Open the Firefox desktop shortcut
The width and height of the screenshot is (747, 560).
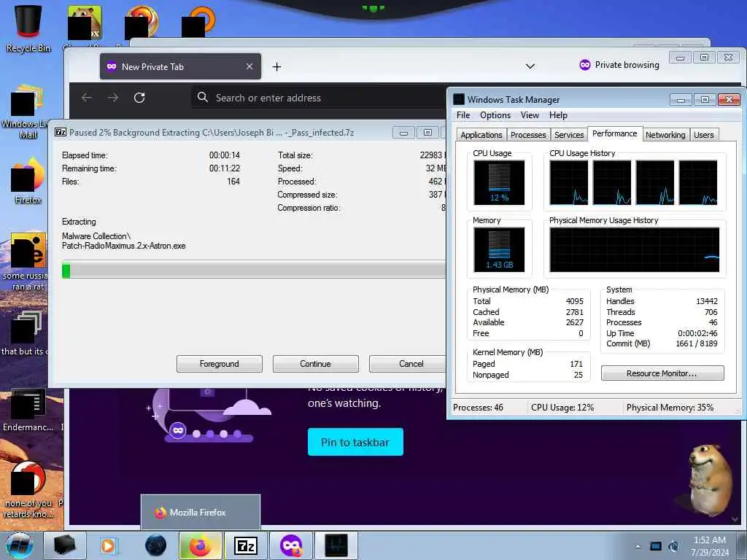tap(28, 181)
